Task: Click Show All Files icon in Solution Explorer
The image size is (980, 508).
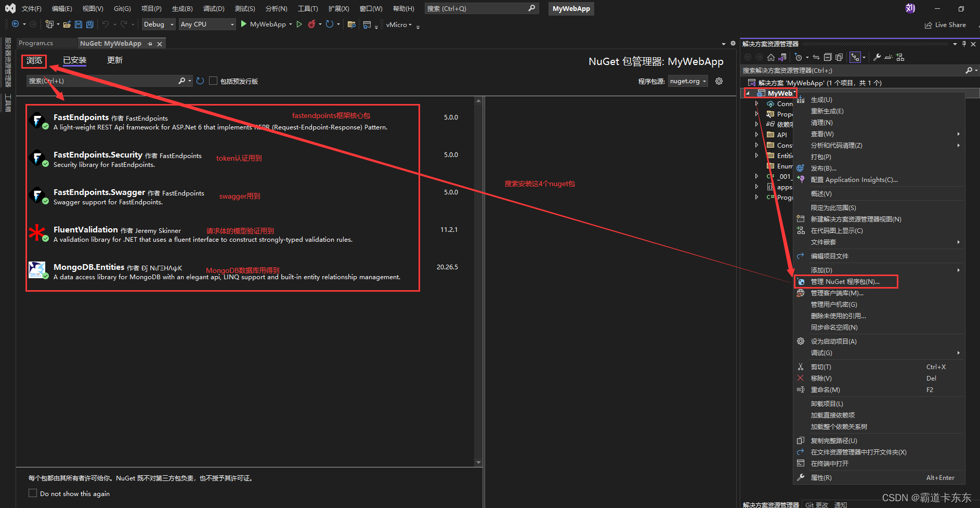Action: [839, 57]
